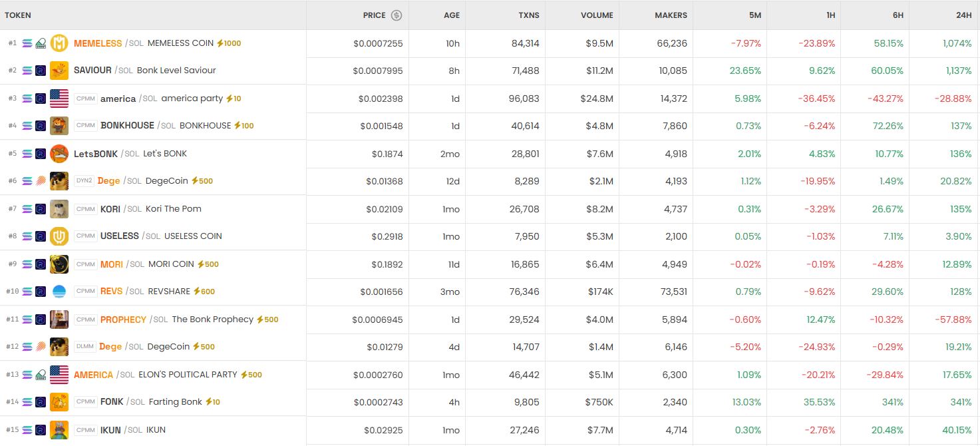980x446 pixels.
Task: Click the PROPHECY token logo icon
Action: (x=59, y=320)
